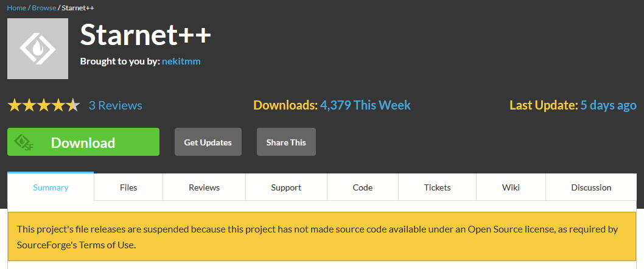
Task: Click the 4,379 This Week downloads stat
Action: (365, 105)
